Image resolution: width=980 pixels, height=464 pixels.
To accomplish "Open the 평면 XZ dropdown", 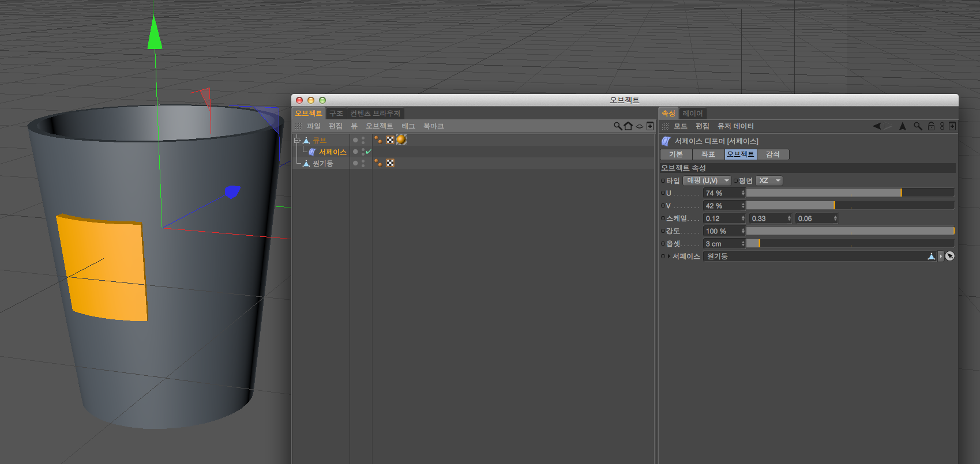I will tap(769, 180).
